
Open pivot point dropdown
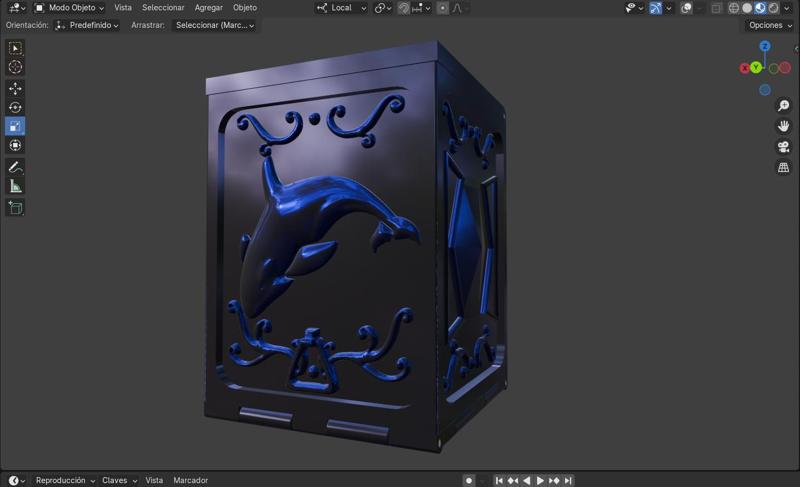[383, 8]
